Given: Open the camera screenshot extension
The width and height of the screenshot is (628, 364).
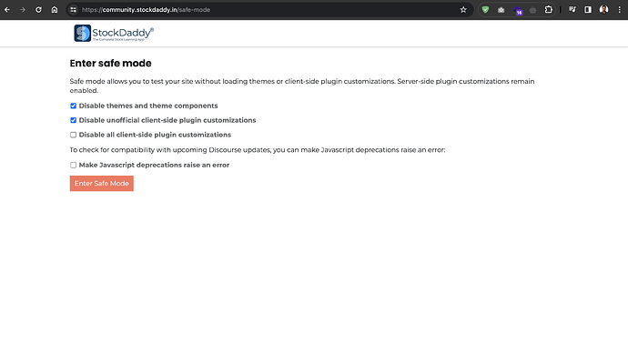Looking at the screenshot, I should click(x=501, y=10).
